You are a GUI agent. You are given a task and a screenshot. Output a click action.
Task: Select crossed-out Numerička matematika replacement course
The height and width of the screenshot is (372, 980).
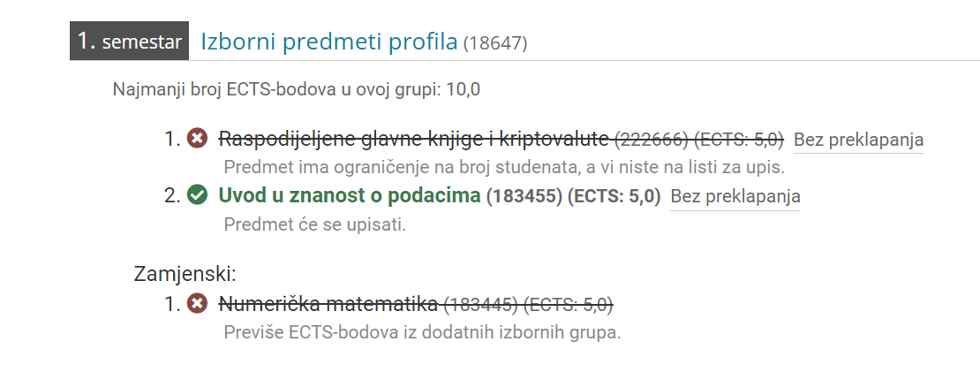[x=328, y=305]
